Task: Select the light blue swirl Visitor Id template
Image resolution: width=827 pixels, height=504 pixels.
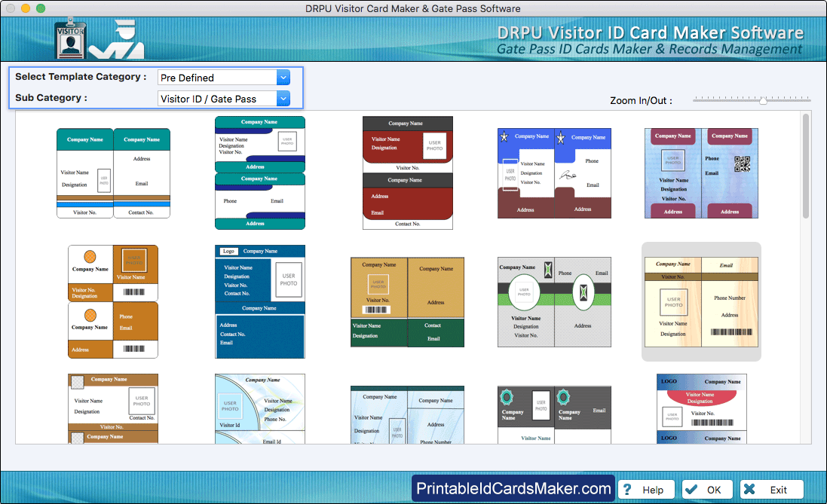Action: click(260, 408)
